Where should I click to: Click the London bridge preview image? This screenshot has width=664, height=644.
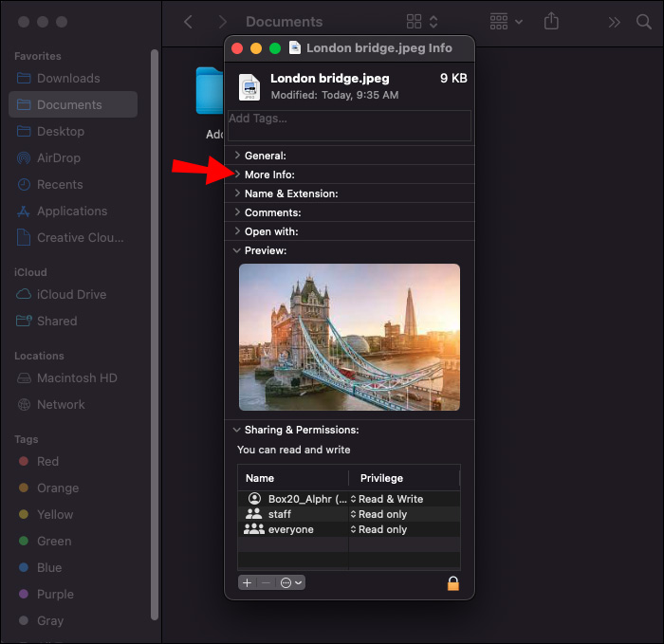[x=349, y=337]
